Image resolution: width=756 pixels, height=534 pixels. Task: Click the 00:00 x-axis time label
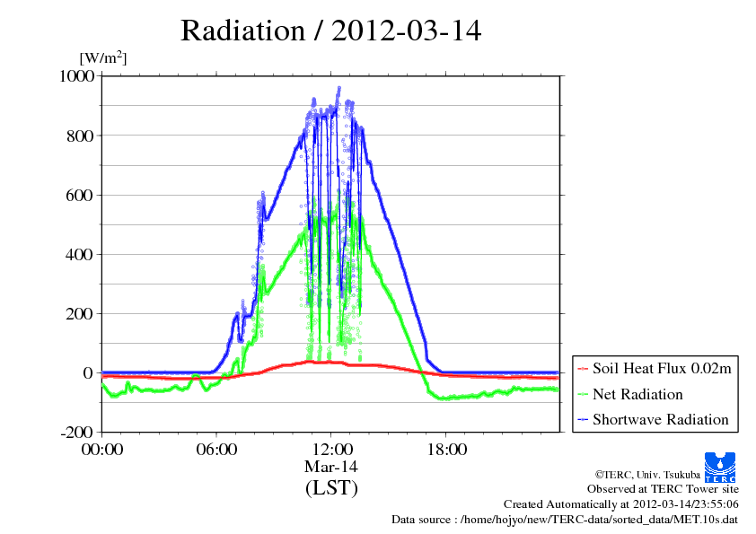click(102, 450)
